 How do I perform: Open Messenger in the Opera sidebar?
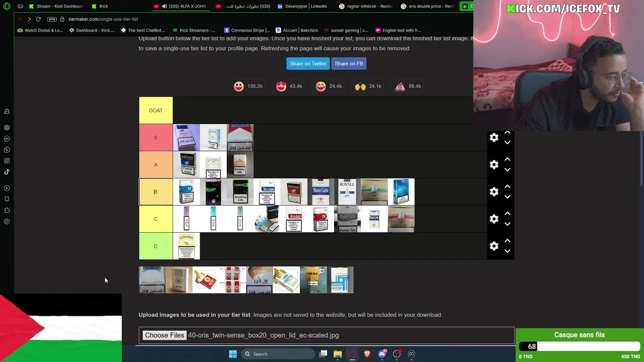[7, 139]
